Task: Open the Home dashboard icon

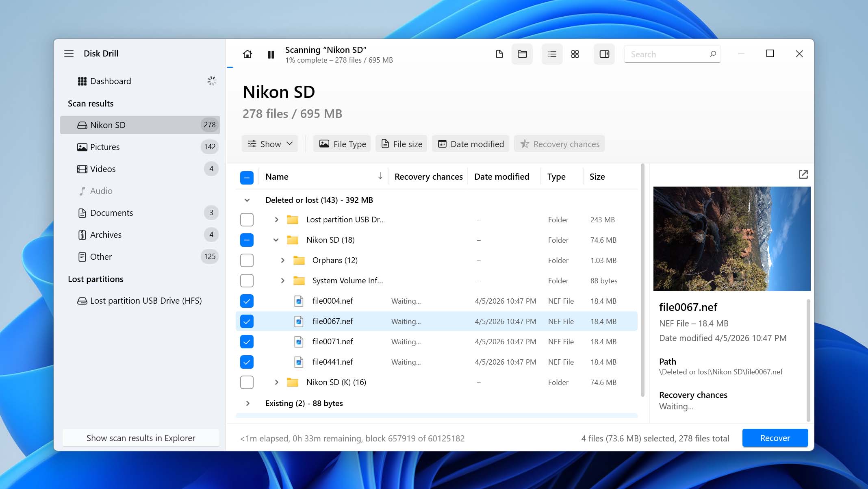Action: coord(247,54)
